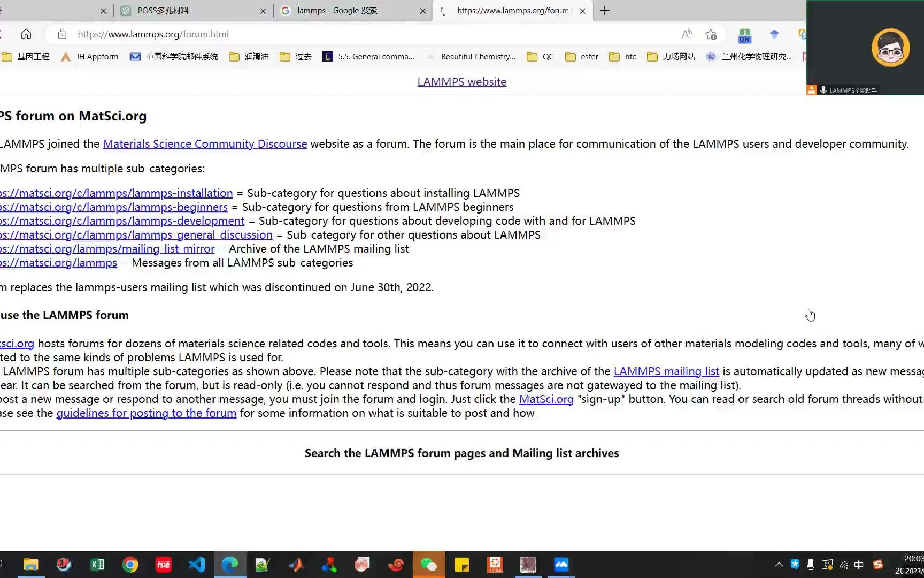Image resolution: width=924 pixels, height=578 pixels.
Task: Click inside the browser address bar
Action: click(x=321, y=34)
